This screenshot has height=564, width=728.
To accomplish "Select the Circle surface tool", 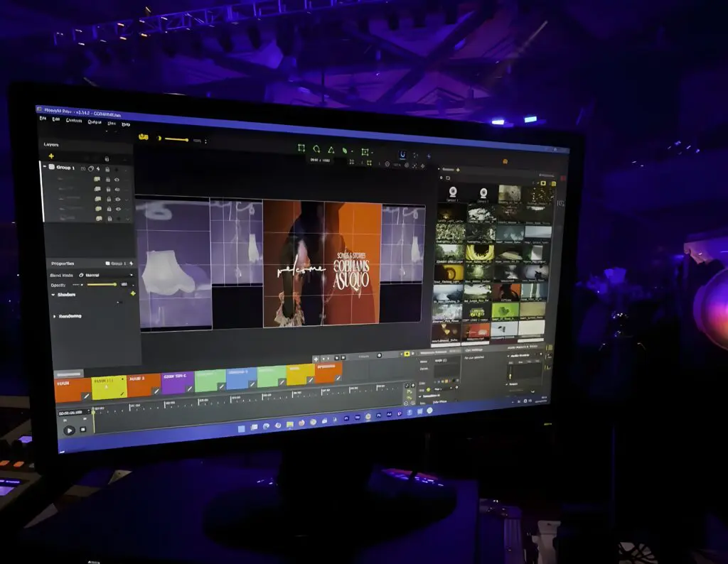I will [x=316, y=149].
